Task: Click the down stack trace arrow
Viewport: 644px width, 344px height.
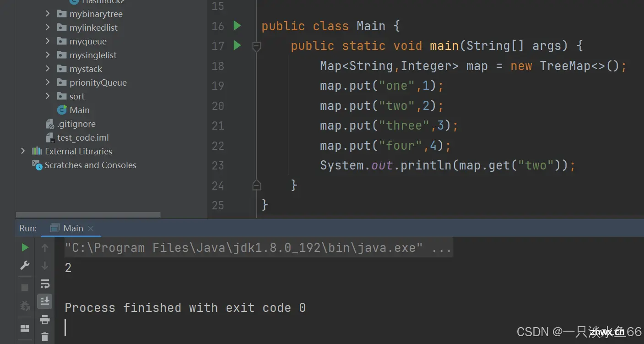Action: tap(45, 266)
